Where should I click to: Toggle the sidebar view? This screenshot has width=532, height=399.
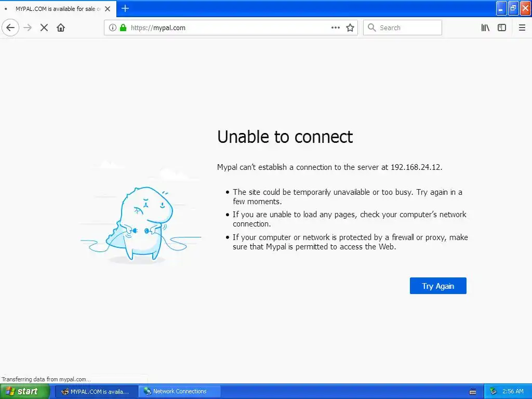(x=502, y=28)
